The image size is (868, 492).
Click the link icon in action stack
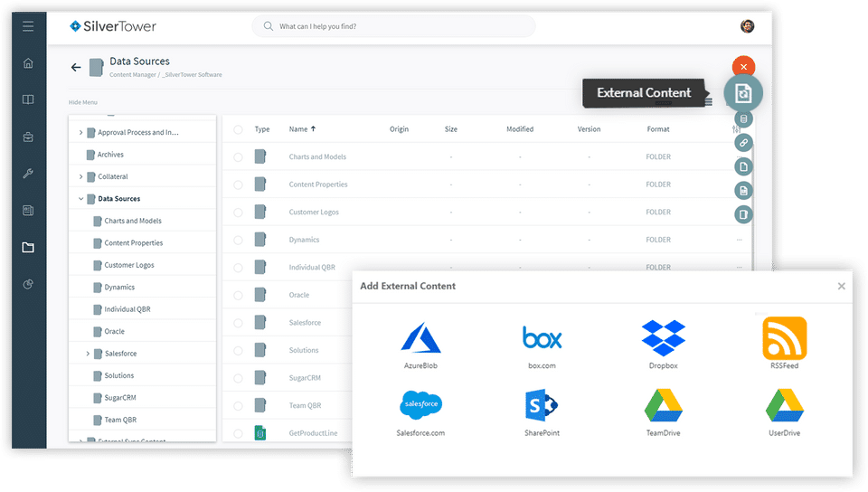click(x=743, y=143)
